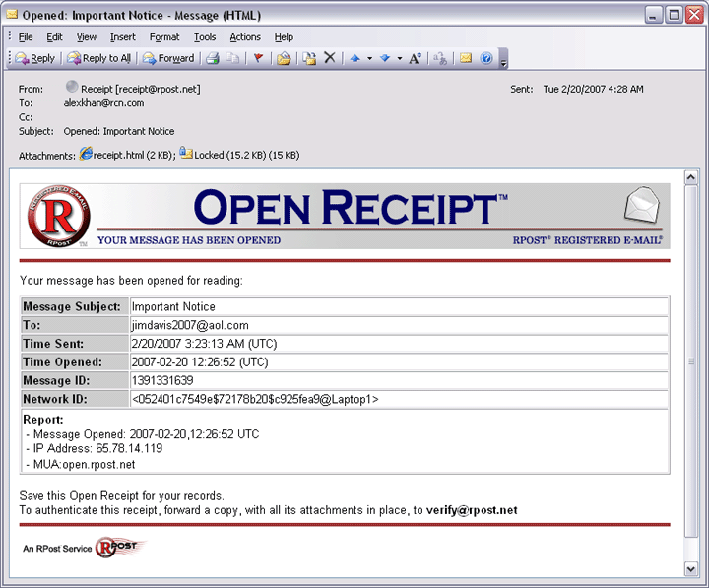Click the scroll up arrow of message body
709x588 pixels.
click(690, 177)
